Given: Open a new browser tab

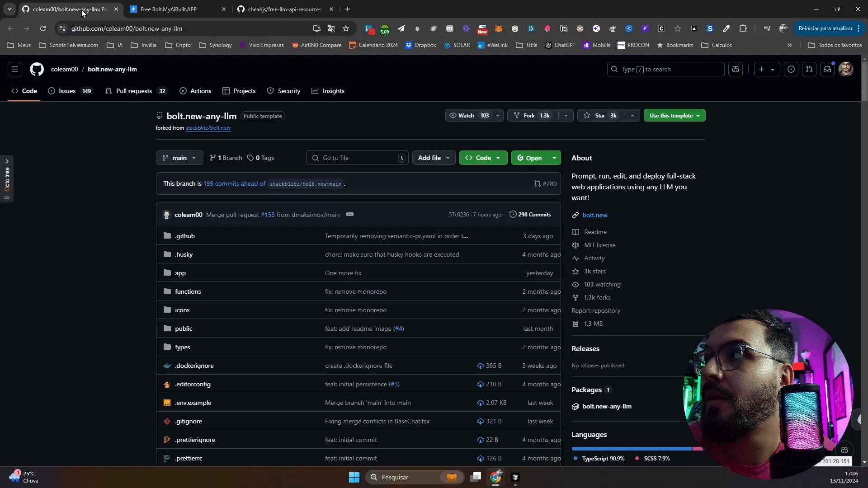Looking at the screenshot, I should coord(347,9).
